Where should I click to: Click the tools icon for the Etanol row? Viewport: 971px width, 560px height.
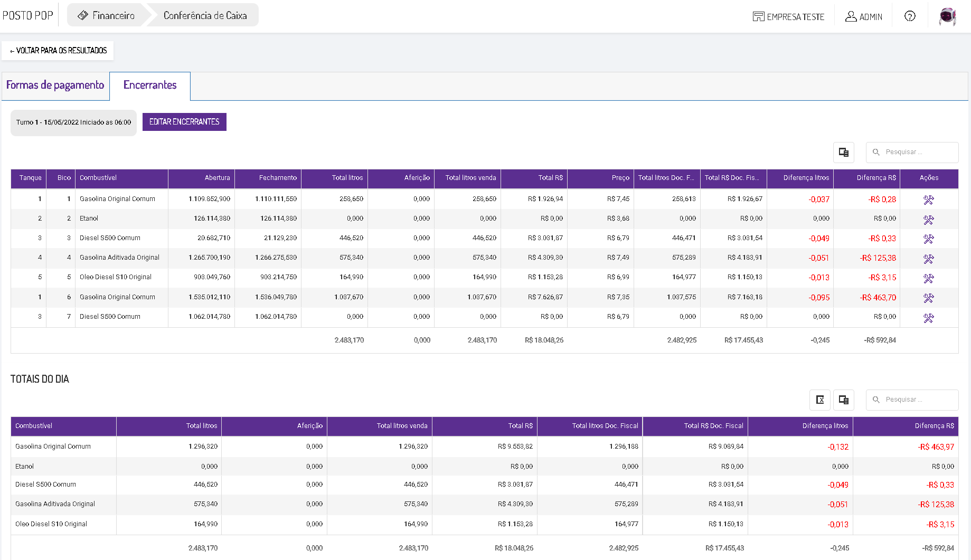coord(928,220)
